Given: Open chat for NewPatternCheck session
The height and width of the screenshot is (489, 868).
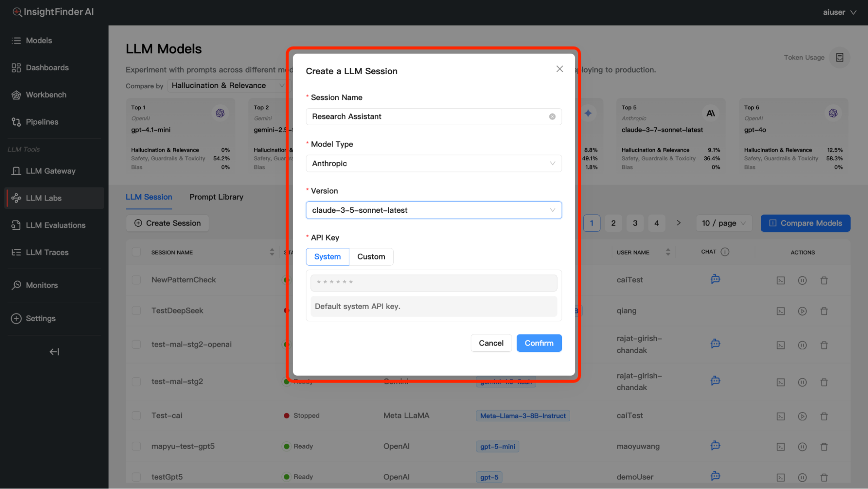Looking at the screenshot, I should tap(715, 279).
